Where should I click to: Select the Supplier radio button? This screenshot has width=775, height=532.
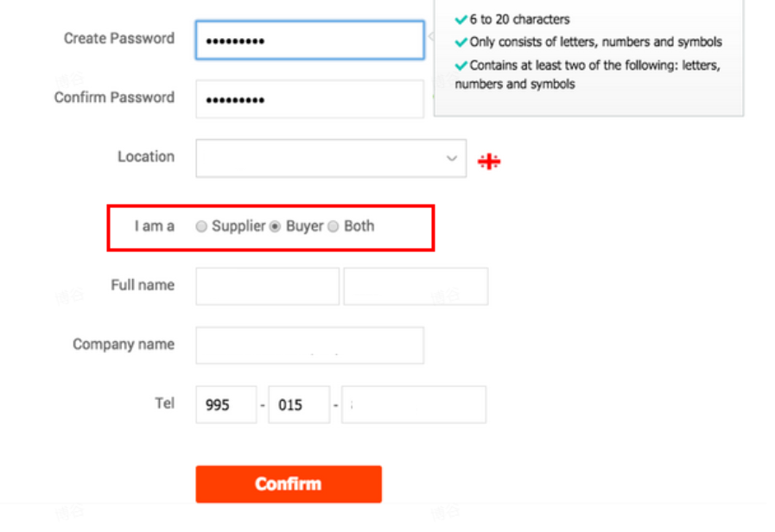click(201, 226)
